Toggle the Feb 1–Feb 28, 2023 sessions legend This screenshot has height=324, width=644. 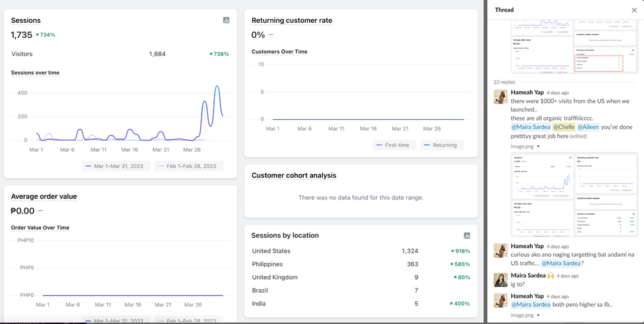186,166
